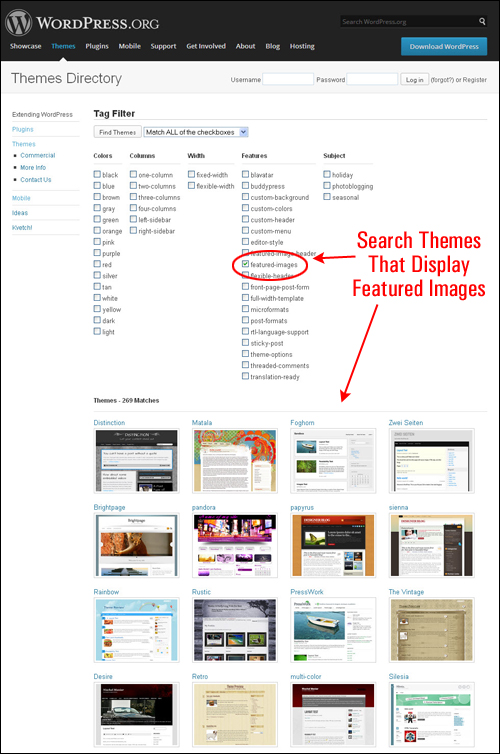Open the pandora theme thumbnail

pyautogui.click(x=235, y=545)
